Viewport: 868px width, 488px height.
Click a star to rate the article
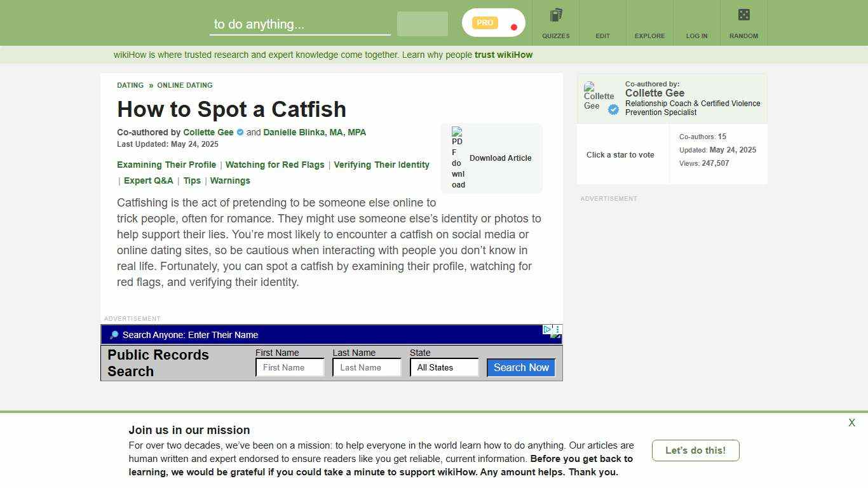tap(620, 154)
